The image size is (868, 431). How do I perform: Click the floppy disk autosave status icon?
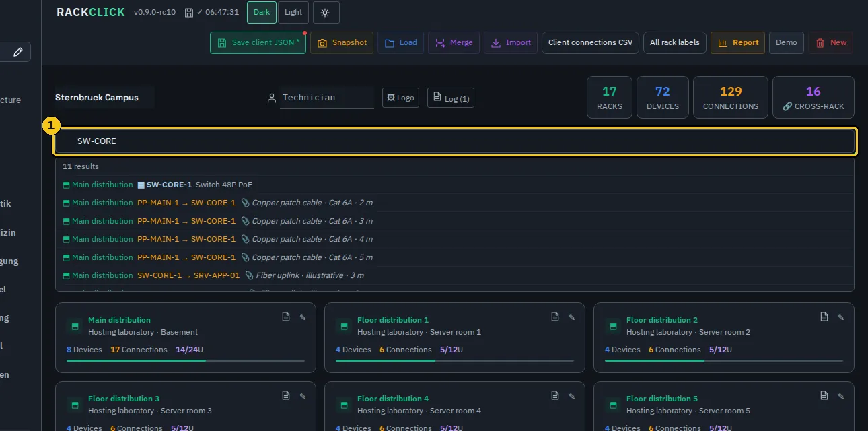point(189,13)
